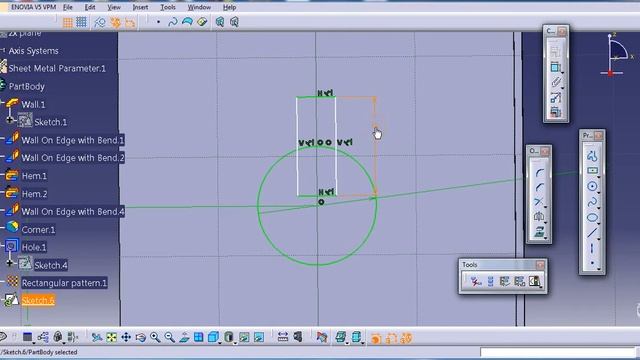640x360 pixels.
Task: Open the Insert menu
Action: click(x=140, y=7)
